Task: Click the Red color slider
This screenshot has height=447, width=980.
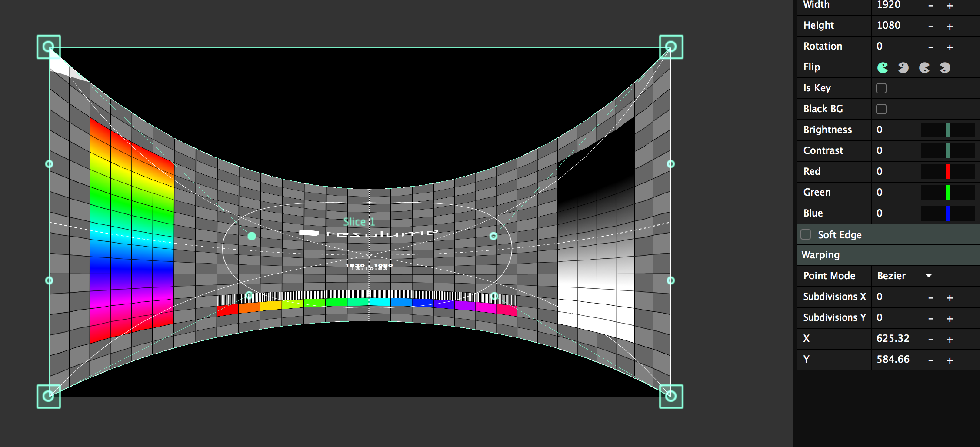Action: [947, 172]
